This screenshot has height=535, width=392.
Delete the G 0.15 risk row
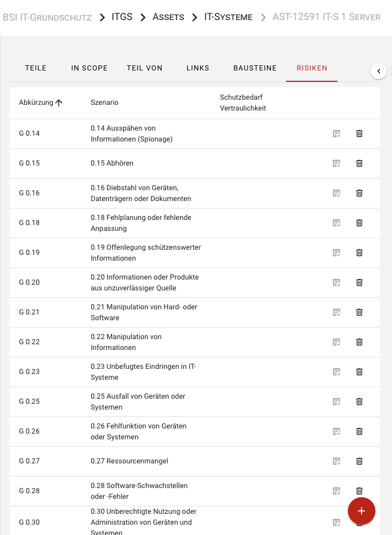(359, 163)
